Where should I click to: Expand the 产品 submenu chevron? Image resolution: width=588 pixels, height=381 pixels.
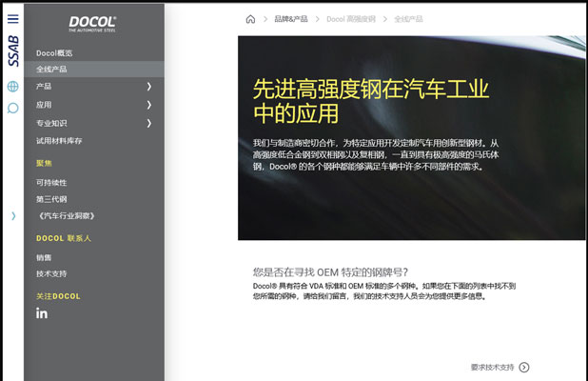[149, 87]
